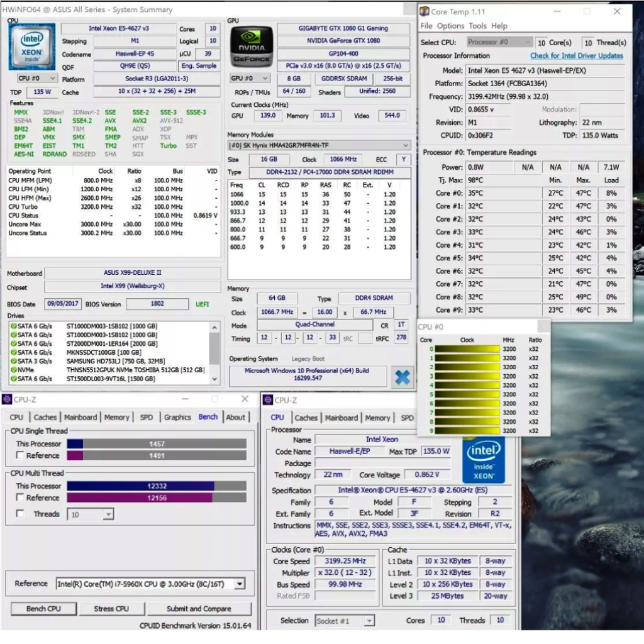Image resolution: width=644 pixels, height=644 pixels.
Task: Open Caches tab in the CPU-Z Bench window
Action: (x=45, y=418)
